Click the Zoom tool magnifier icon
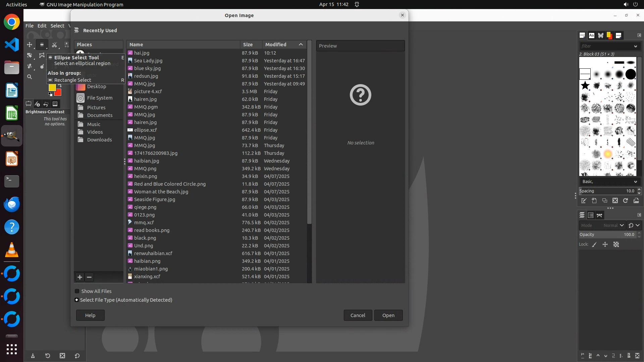The image size is (644, 362). pos(30,77)
